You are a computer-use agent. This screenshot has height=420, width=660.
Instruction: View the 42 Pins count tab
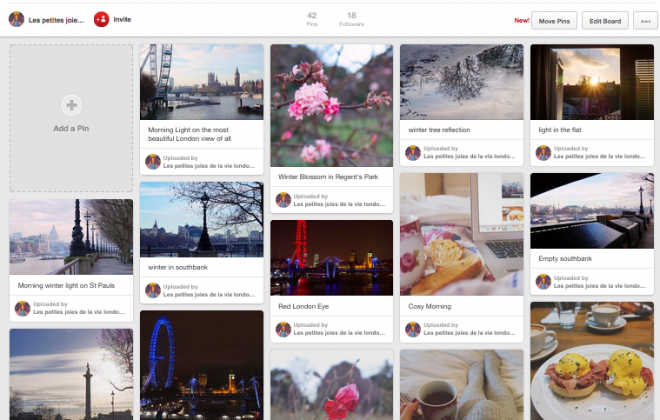coord(312,19)
